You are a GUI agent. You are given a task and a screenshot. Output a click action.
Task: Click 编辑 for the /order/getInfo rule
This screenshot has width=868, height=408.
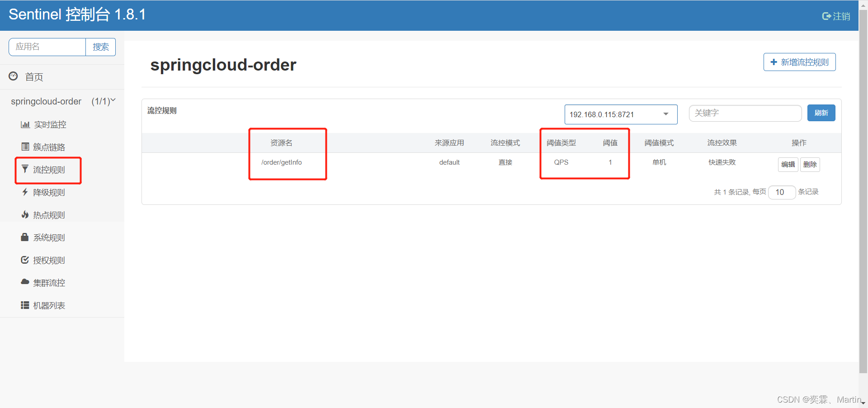point(788,165)
